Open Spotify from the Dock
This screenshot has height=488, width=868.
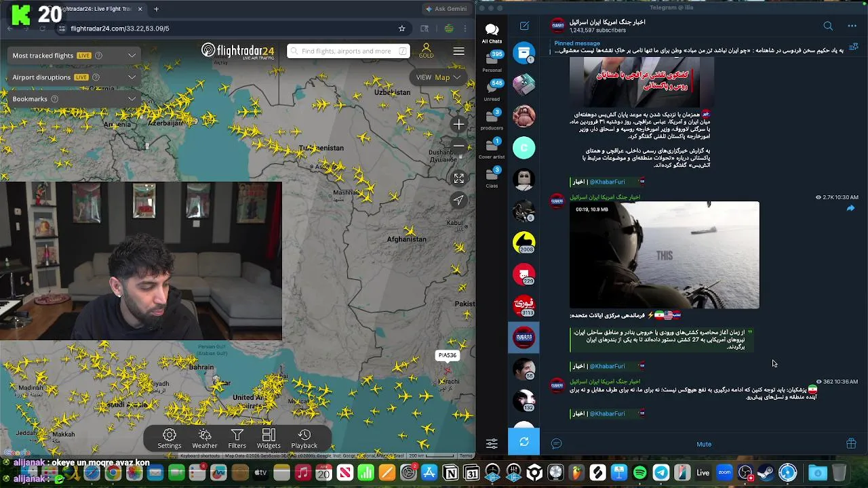click(639, 472)
